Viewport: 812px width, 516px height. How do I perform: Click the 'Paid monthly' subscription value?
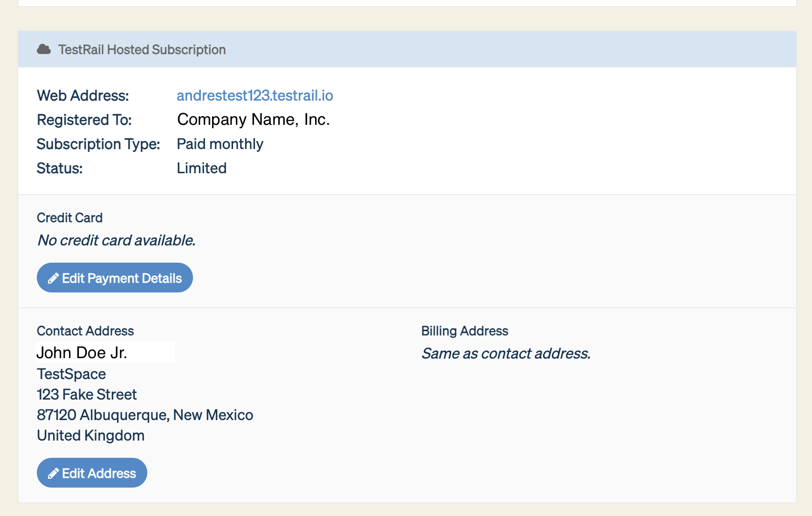[220, 144]
